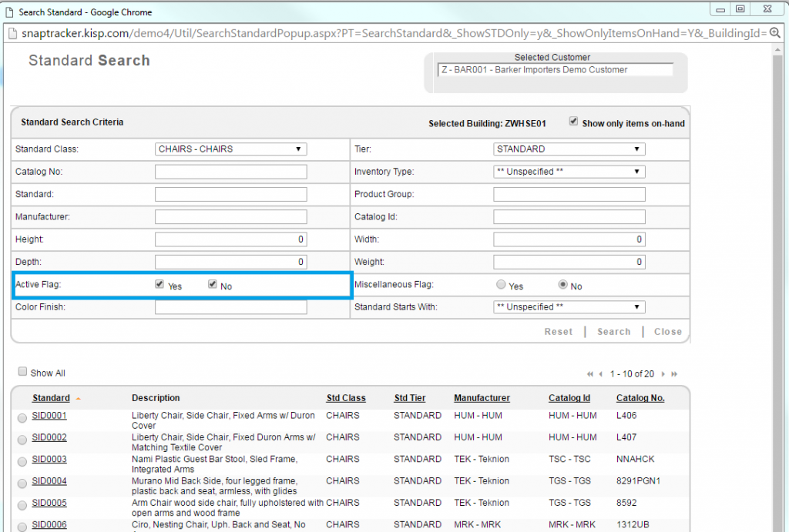Image resolution: width=789 pixels, height=532 pixels.
Task: Select Miscellaneous Flag Yes radio button
Action: pos(502,285)
